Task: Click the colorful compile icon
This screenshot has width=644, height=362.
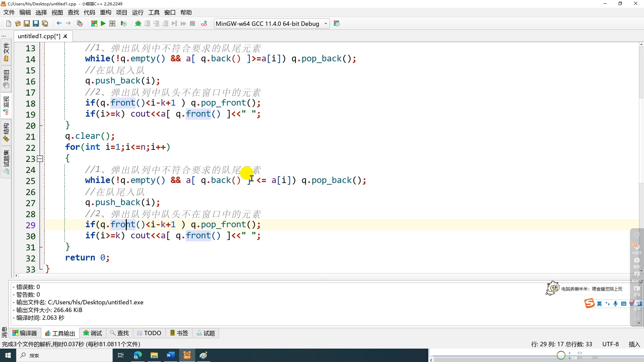Action: (94, 23)
